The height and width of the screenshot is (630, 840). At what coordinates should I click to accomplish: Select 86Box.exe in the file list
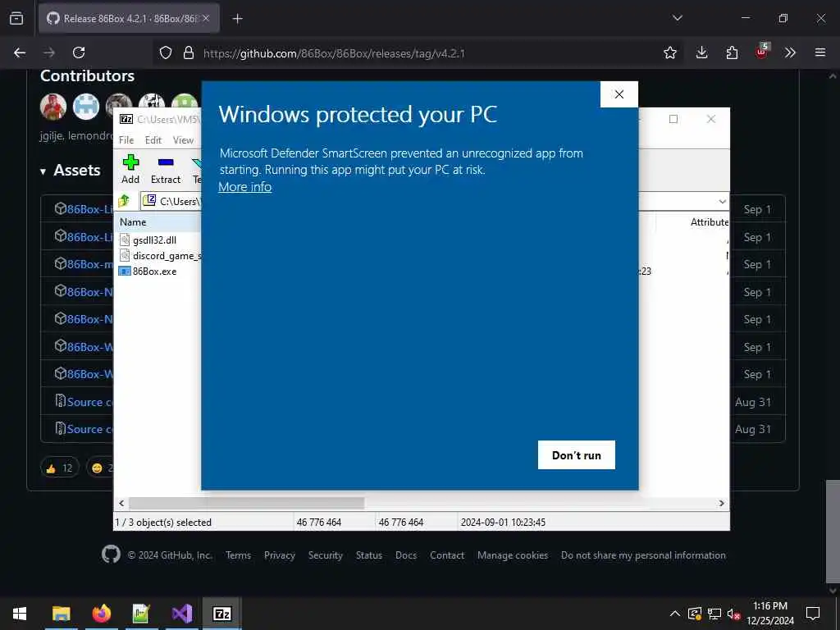click(154, 271)
